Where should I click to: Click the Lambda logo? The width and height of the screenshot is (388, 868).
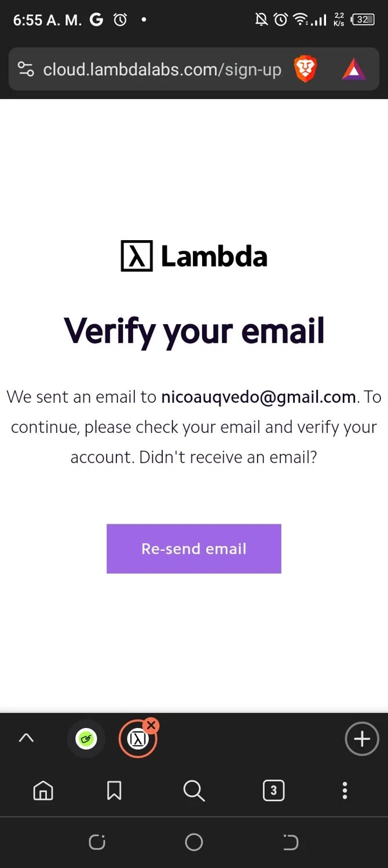click(x=194, y=256)
